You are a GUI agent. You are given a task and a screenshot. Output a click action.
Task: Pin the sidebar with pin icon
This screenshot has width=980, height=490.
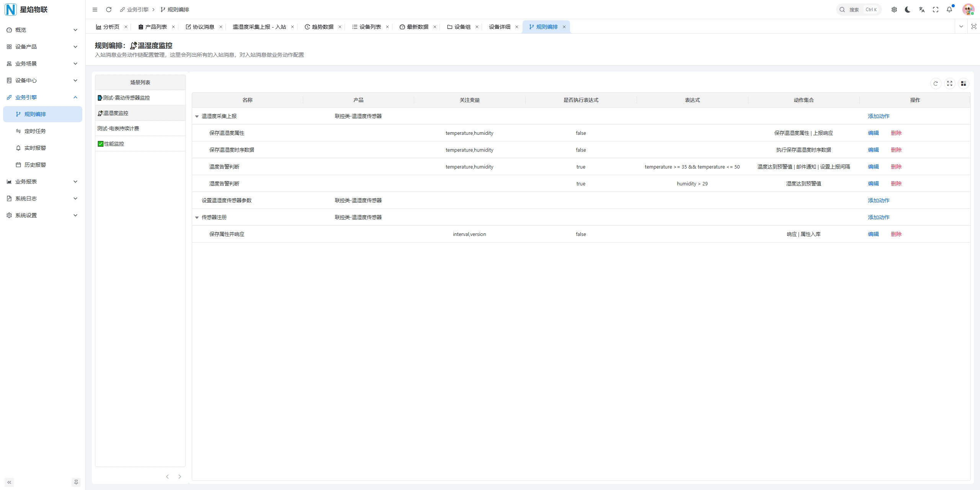coord(76,482)
